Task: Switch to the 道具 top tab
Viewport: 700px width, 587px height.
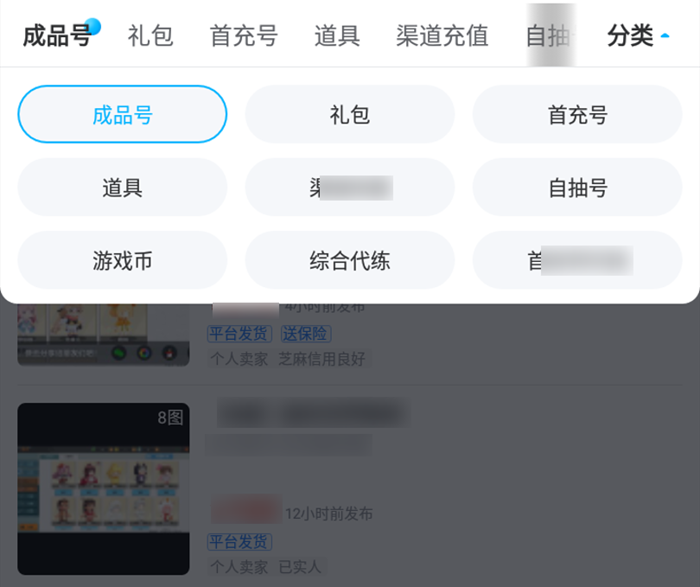Action: (337, 36)
